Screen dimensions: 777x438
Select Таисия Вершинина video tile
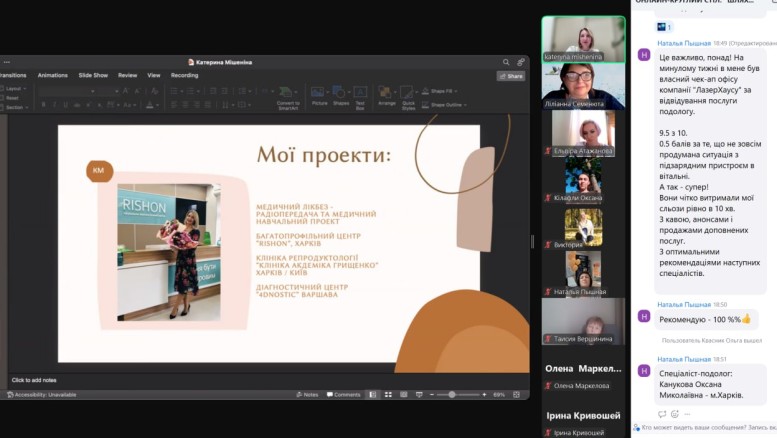(x=583, y=321)
